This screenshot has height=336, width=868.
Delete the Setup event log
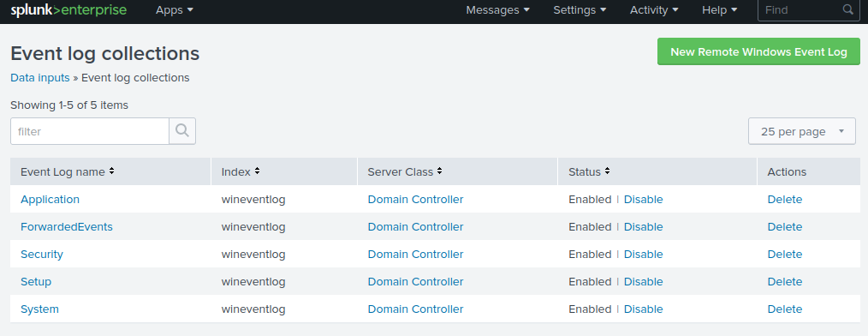(x=784, y=282)
